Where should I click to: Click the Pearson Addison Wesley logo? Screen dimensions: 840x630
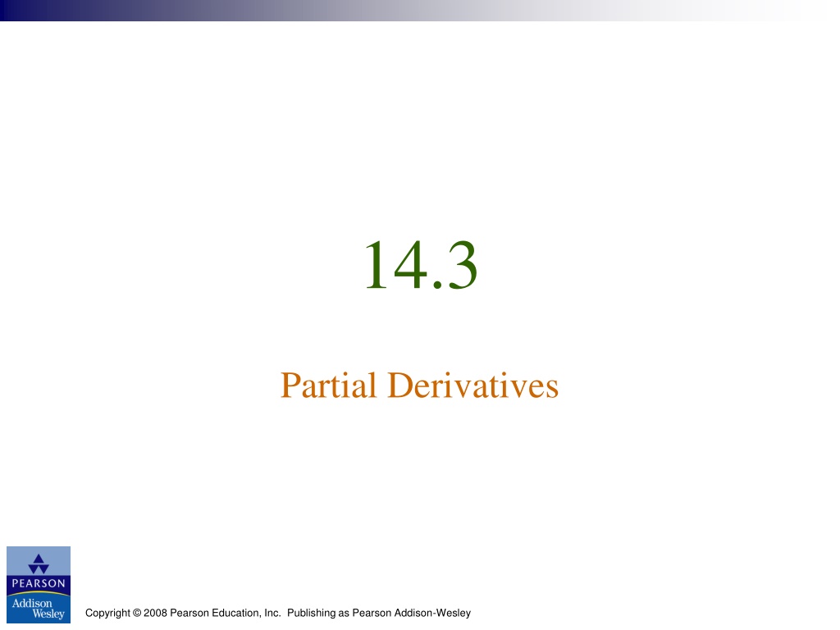[x=39, y=584]
